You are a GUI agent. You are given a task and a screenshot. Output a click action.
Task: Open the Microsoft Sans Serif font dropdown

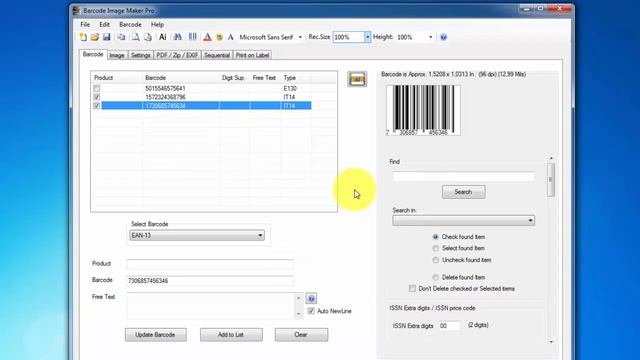click(300, 37)
